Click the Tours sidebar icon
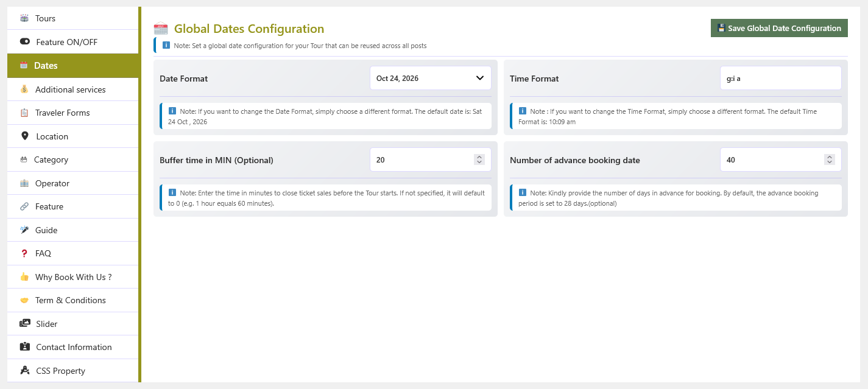This screenshot has width=868, height=389. point(24,18)
